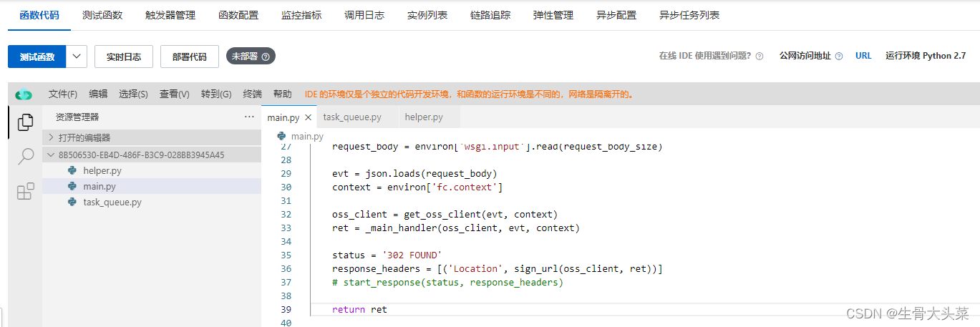Open the 查看(V) menu

click(175, 94)
